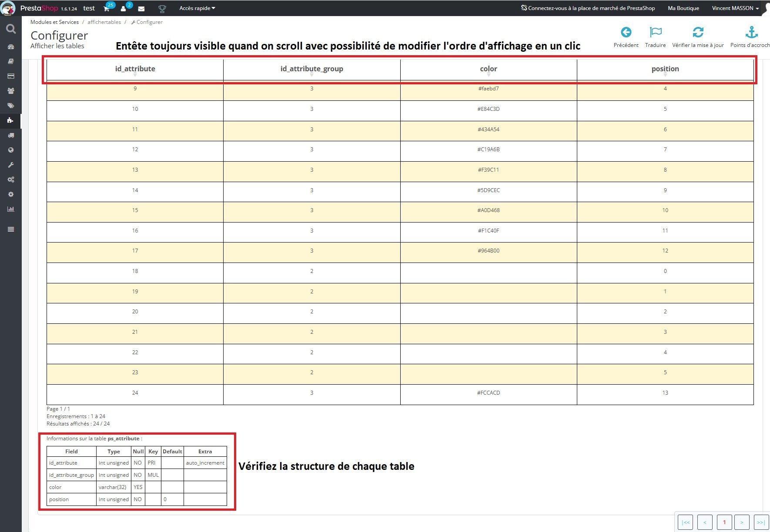770x532 pixels.
Task: Open the Catalog book sidebar icon
Action: pos(11,62)
